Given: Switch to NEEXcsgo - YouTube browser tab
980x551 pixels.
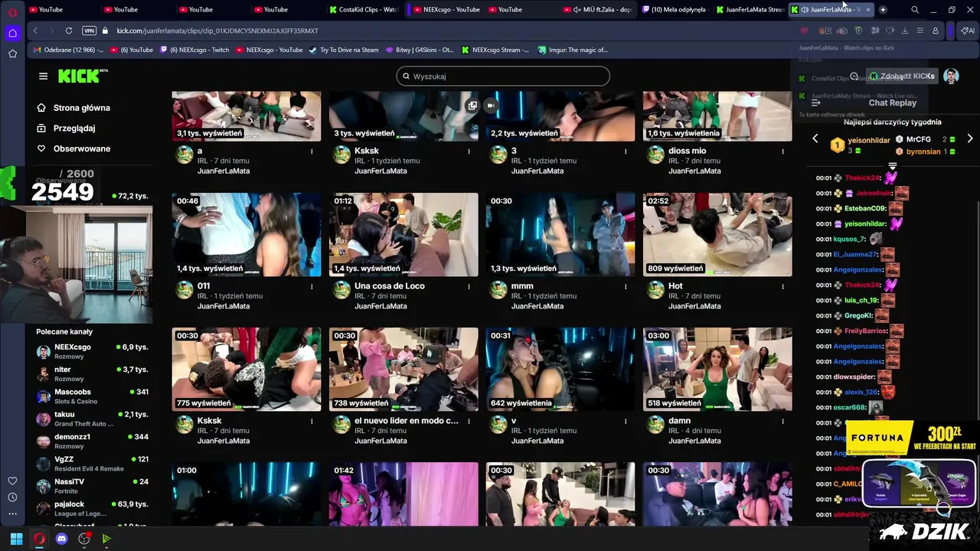Looking at the screenshot, I should click(x=446, y=10).
